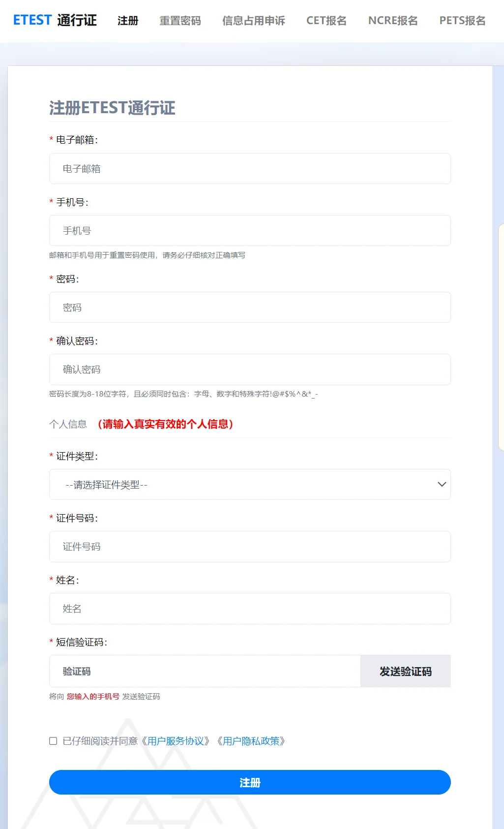Go to 信息占用申诉 page
Screen dimensions: 504x829
[x=254, y=21]
